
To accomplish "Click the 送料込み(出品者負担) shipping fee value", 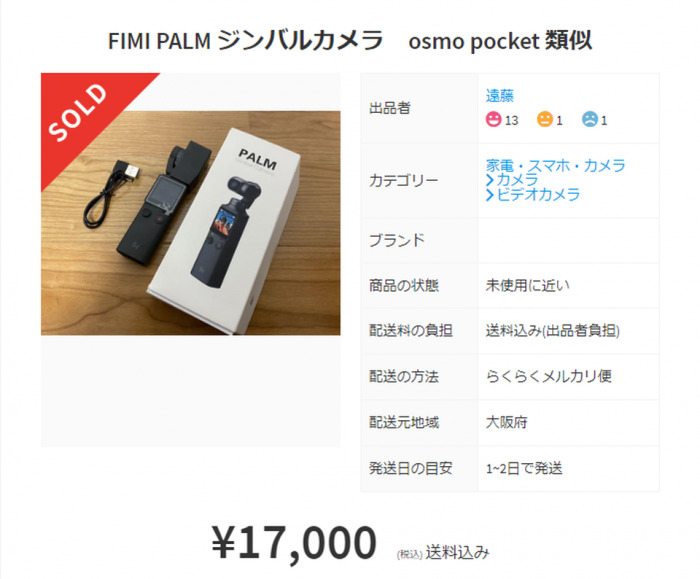I will (553, 331).
